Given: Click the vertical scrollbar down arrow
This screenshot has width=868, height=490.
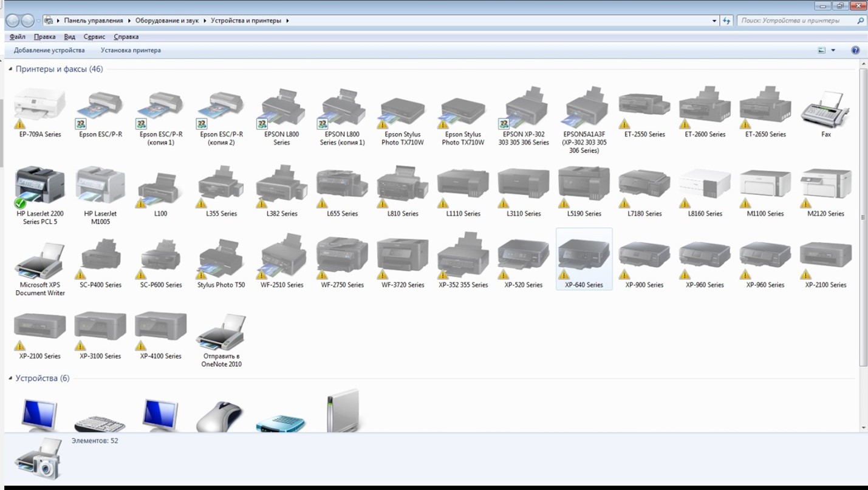Looking at the screenshot, I should pos(864,427).
